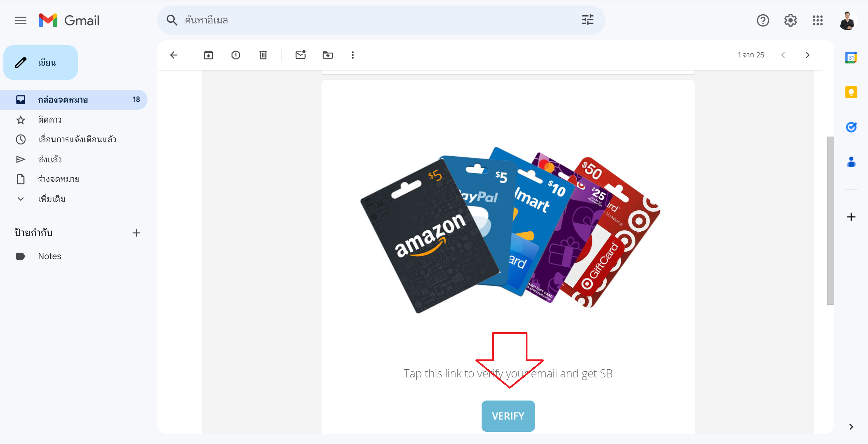Viewport: 868px width, 444px height.
Task: Expand the เพิ่มเติม section
Action: (x=51, y=199)
